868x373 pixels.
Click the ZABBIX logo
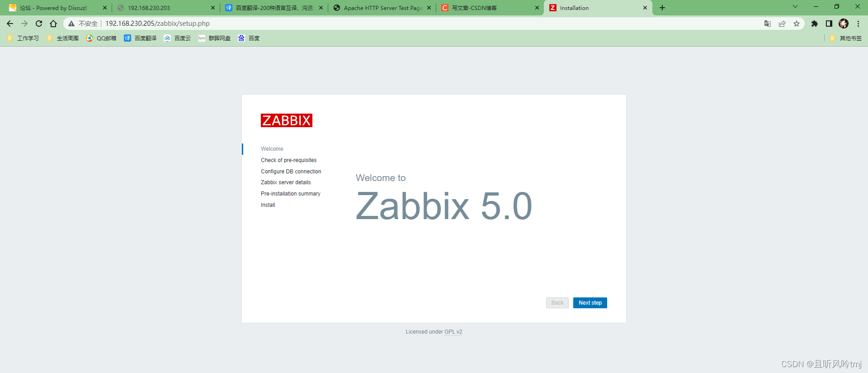(x=287, y=120)
